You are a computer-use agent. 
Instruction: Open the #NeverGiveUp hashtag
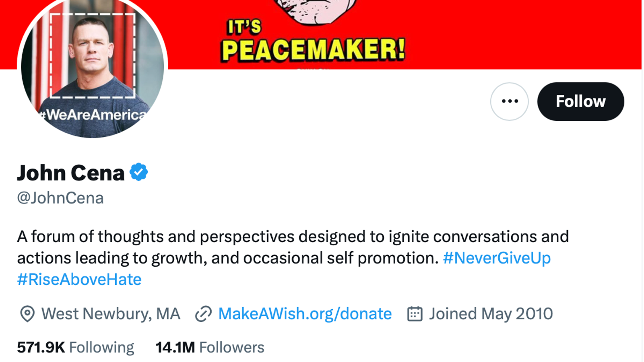point(497,258)
